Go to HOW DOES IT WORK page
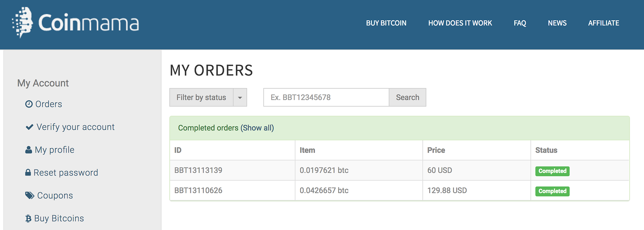644x230 pixels. click(460, 23)
